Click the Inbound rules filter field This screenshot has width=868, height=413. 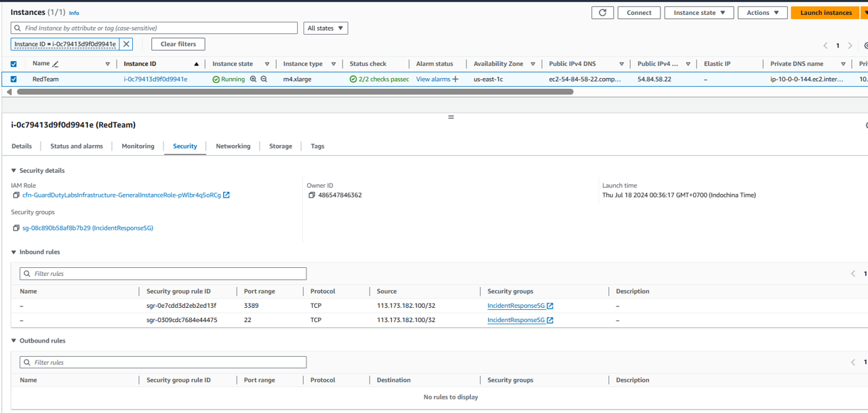coord(163,274)
